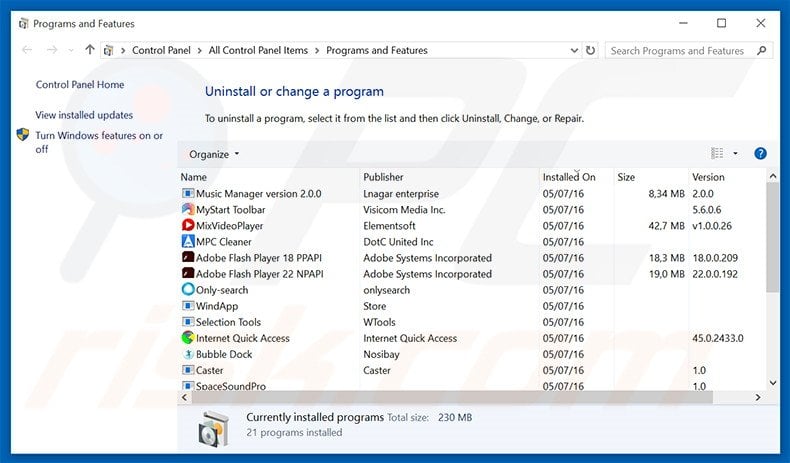Click publisher Elementsoft
Screen dimensions: 790x463
389,226
